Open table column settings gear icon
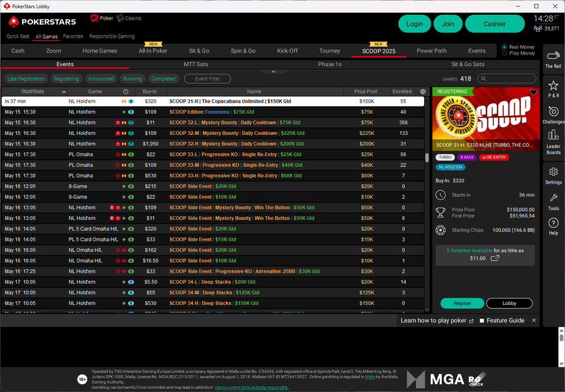 [x=423, y=92]
